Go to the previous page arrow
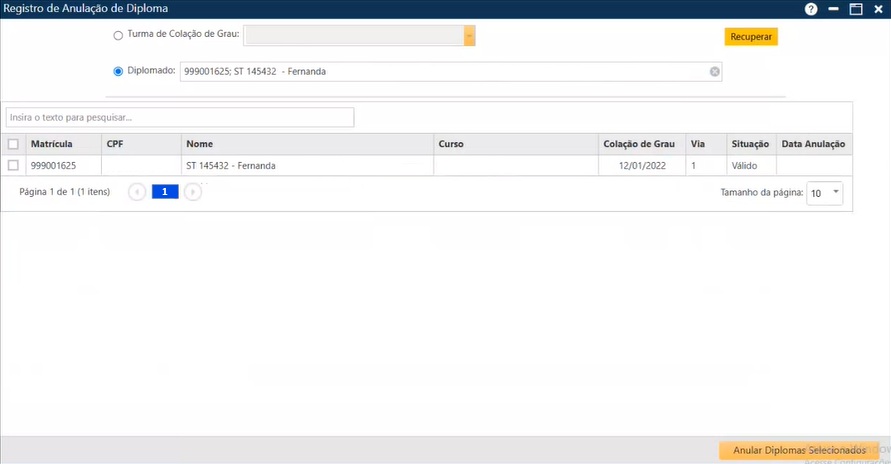 click(x=137, y=192)
